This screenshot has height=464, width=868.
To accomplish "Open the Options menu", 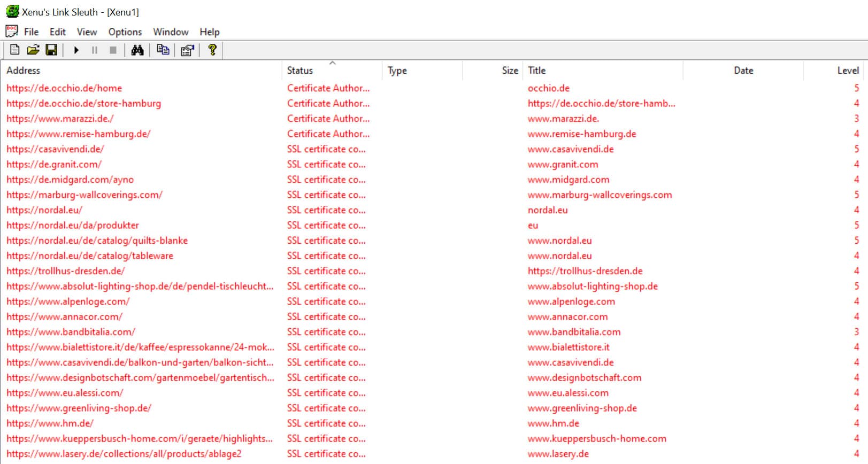I will [x=125, y=32].
